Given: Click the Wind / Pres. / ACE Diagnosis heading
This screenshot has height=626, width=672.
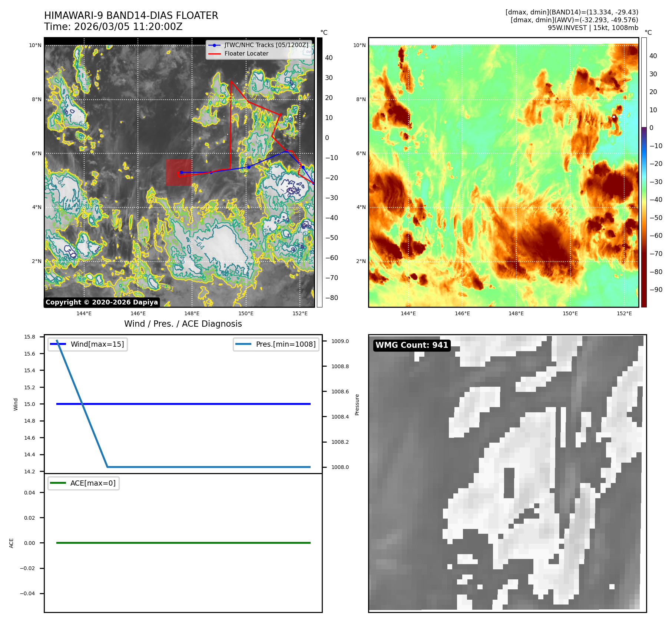Looking at the screenshot, I should tap(183, 324).
